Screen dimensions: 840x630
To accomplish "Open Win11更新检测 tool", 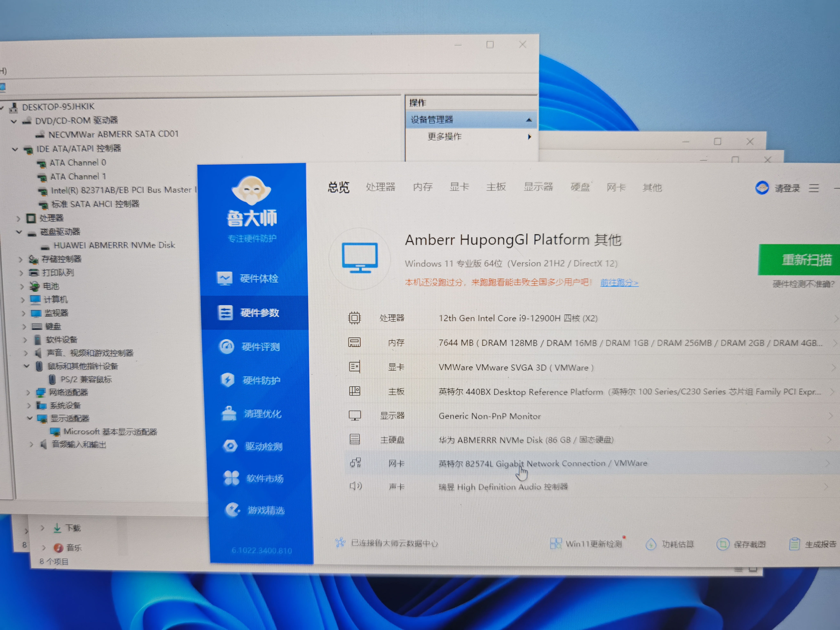I will [x=586, y=544].
